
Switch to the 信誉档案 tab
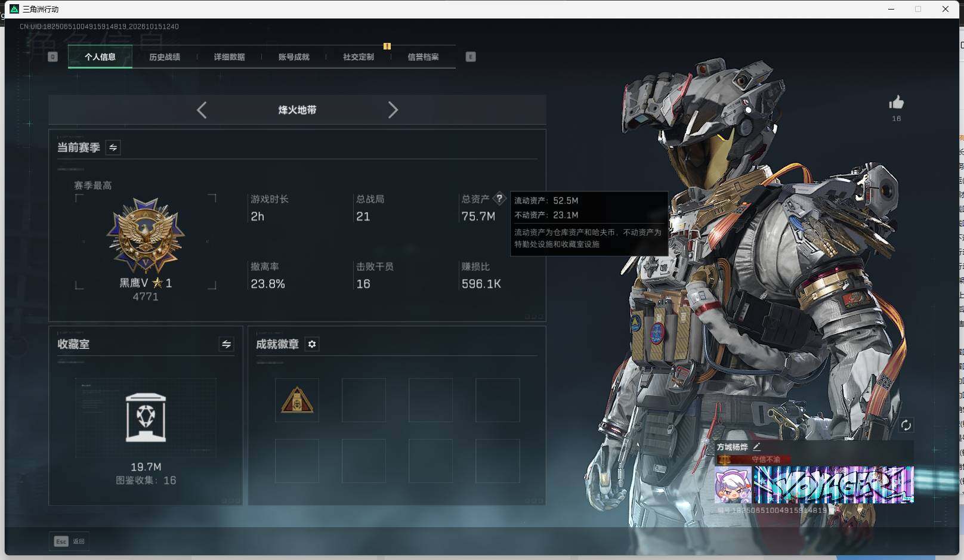(423, 57)
